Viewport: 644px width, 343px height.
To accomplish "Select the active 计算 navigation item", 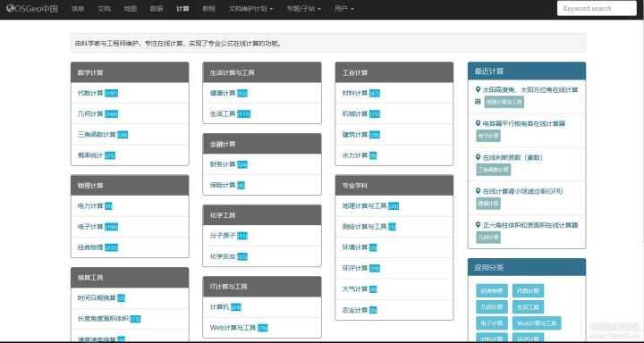I will tap(182, 9).
